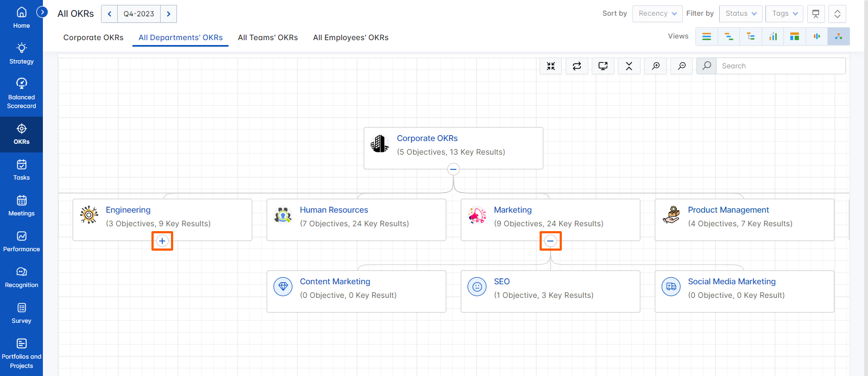Screen dimensions: 868x376
Task: Go to the next quarter
Action: pyautogui.click(x=168, y=14)
